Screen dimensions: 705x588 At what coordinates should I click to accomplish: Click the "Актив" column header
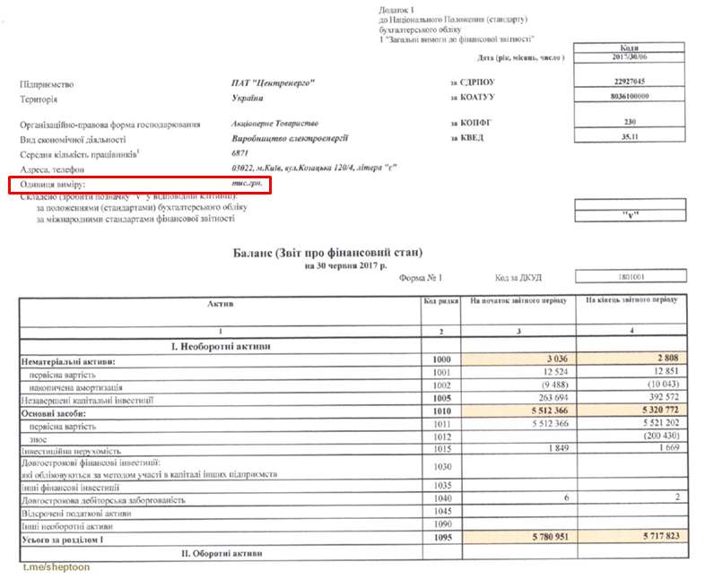221,305
